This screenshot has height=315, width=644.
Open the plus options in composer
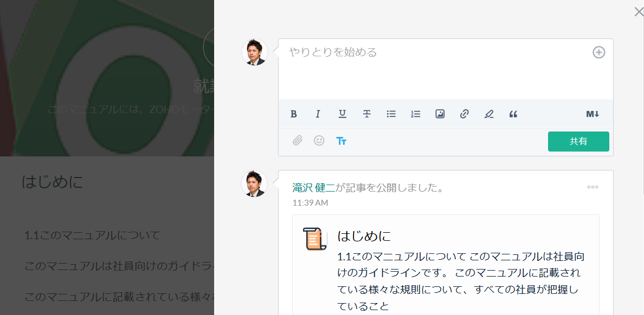598,52
